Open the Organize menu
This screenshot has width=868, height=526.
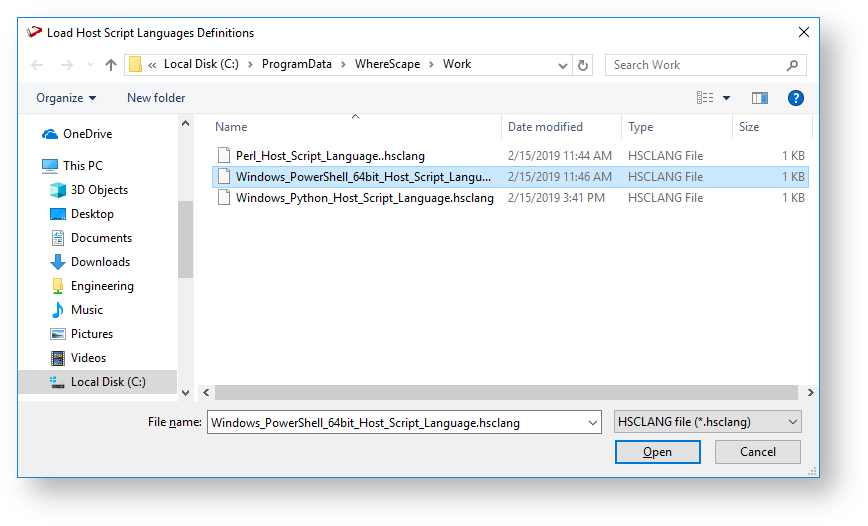click(66, 98)
